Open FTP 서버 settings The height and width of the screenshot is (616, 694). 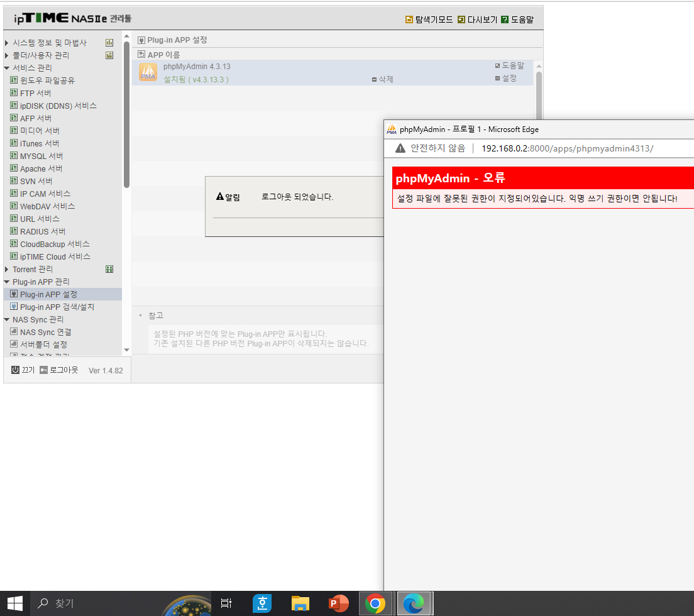pyautogui.click(x=31, y=94)
